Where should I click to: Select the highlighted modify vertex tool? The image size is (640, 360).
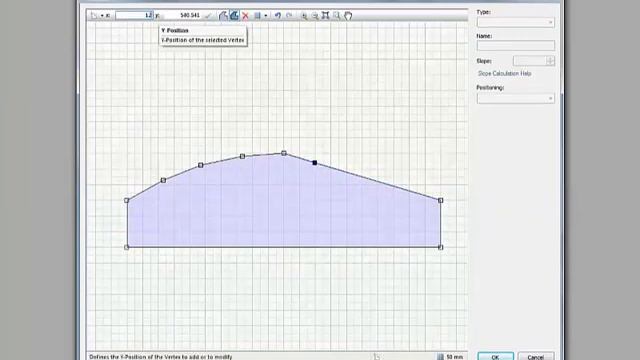[234, 16]
